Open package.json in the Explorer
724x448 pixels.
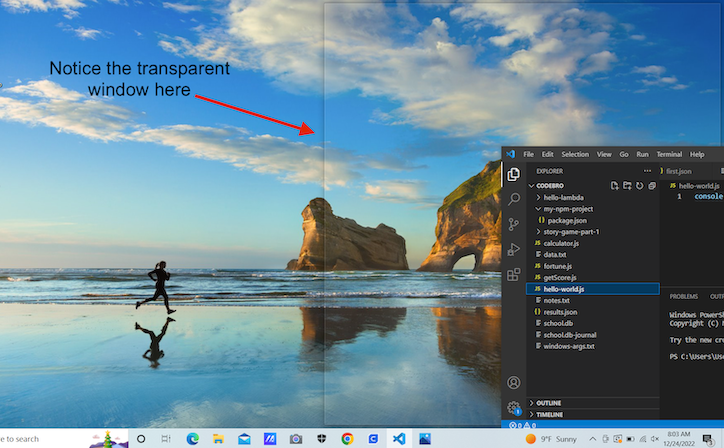(593, 220)
